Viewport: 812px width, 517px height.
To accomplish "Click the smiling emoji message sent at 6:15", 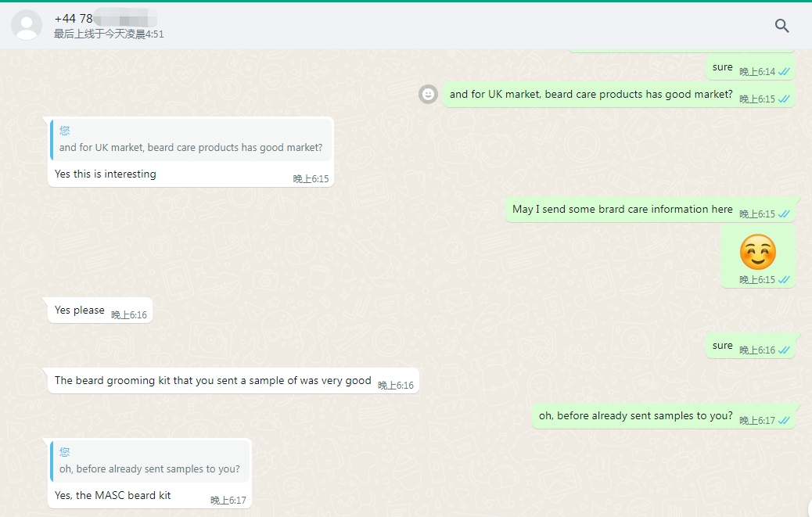I will [757, 253].
